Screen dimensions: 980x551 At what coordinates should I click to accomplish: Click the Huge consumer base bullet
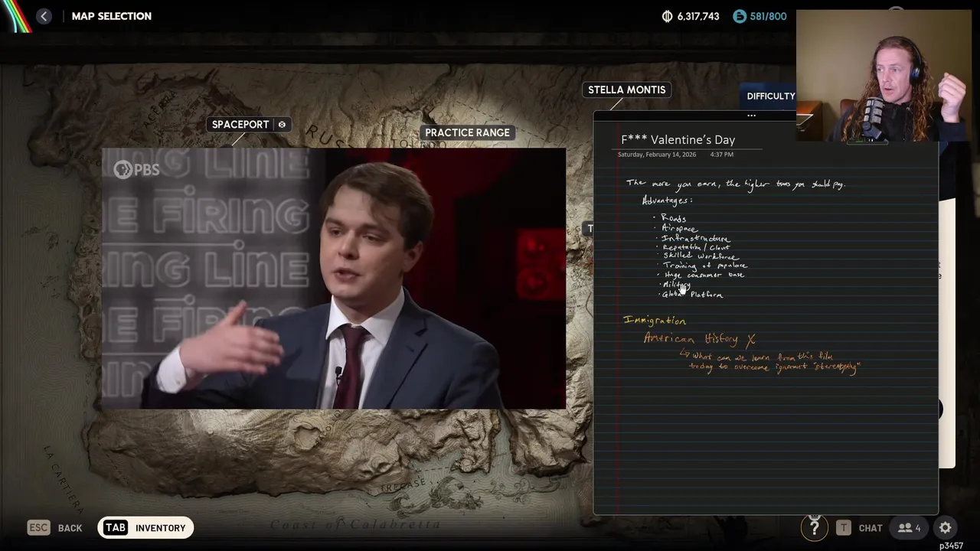703,275
